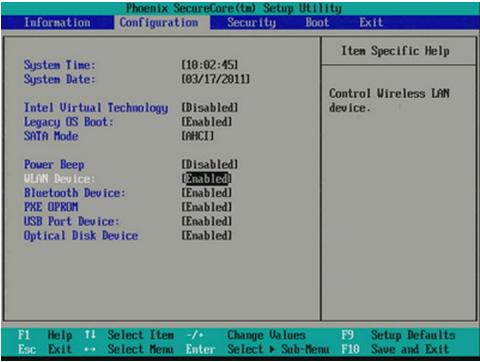The width and height of the screenshot is (480, 362).
Task: Change Bluetooth Device Enabled value
Action: pos(207,193)
